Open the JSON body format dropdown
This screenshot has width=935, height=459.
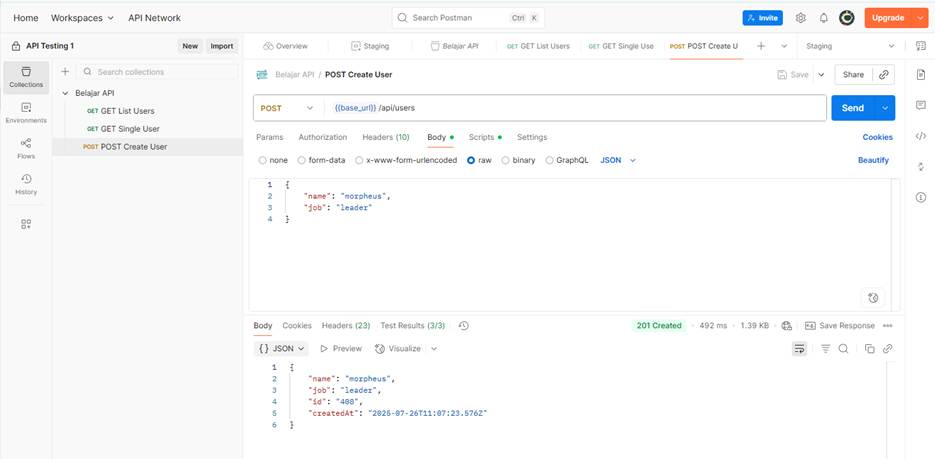(617, 160)
